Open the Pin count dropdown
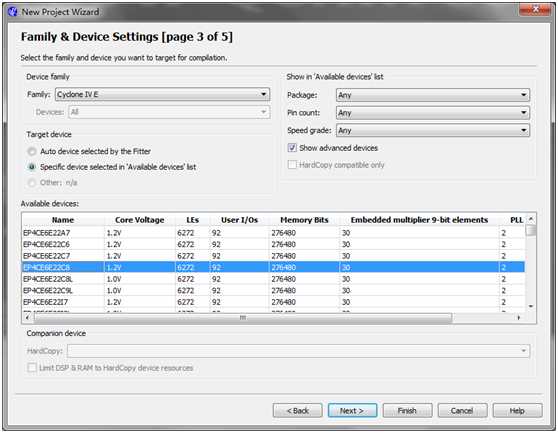The width and height of the screenshot is (558, 433). [433, 113]
